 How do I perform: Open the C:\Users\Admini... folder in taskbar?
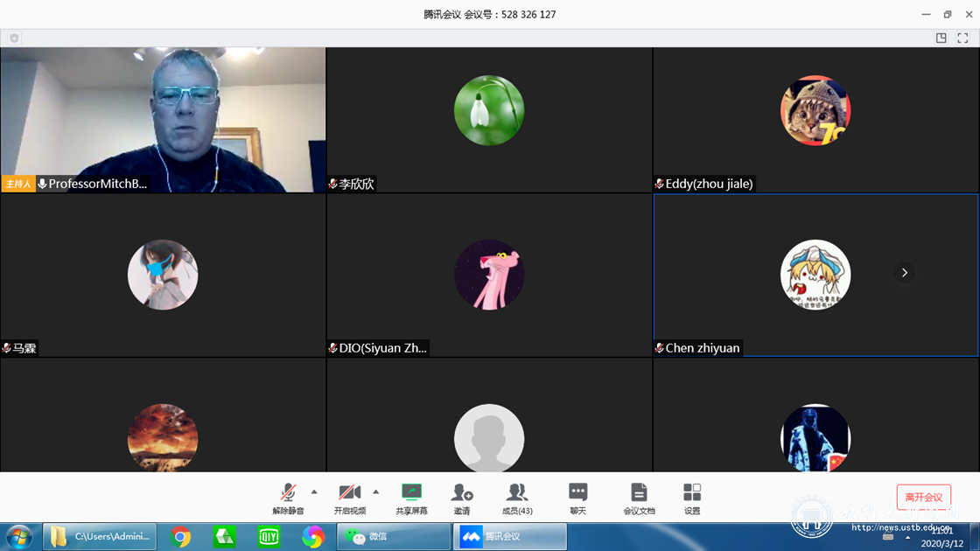(x=100, y=537)
